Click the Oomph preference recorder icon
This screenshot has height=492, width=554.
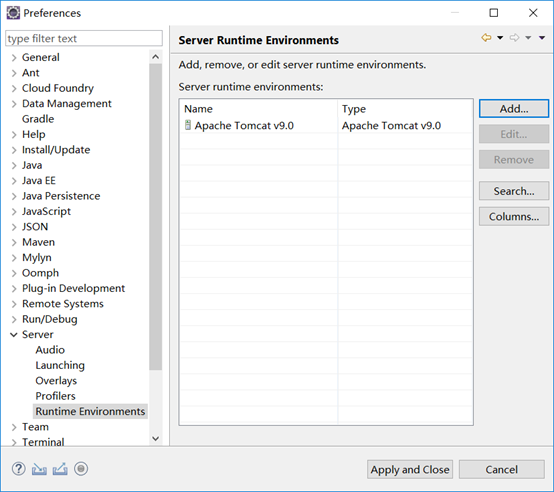(81, 469)
